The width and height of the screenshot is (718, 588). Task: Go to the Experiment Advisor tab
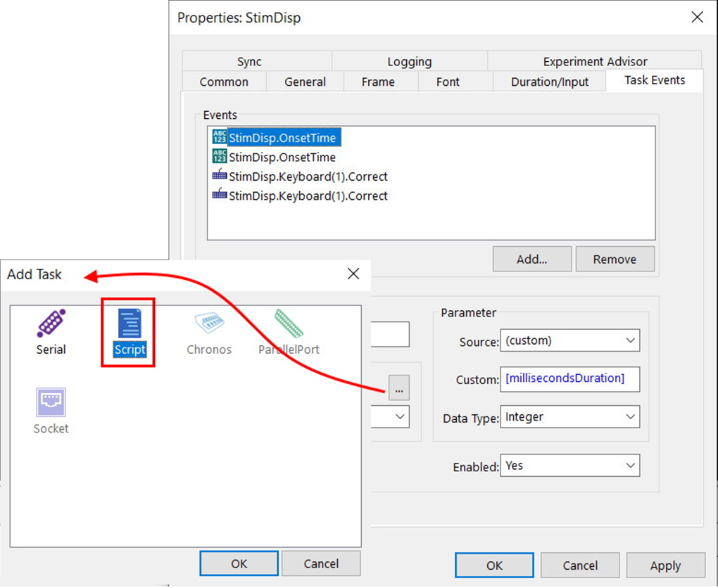(x=595, y=62)
